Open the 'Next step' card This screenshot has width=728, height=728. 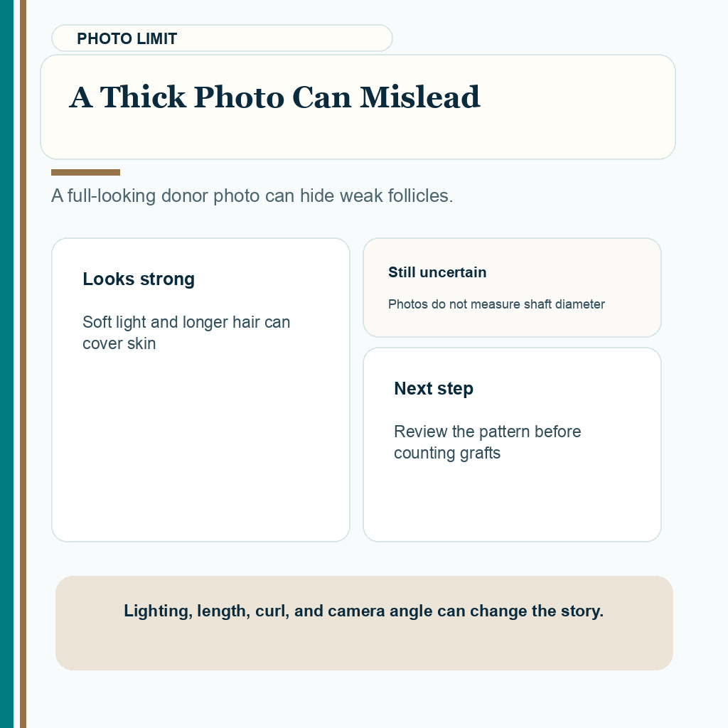click(512, 445)
